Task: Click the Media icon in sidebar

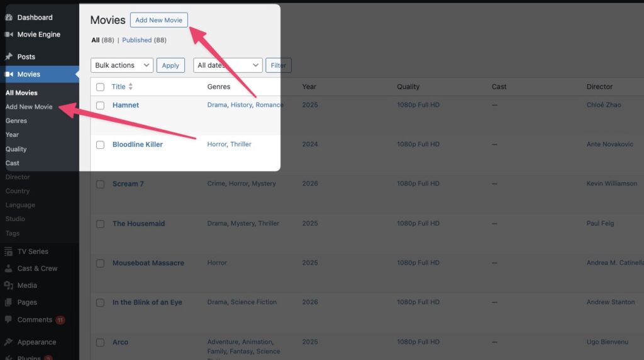Action: click(x=9, y=285)
